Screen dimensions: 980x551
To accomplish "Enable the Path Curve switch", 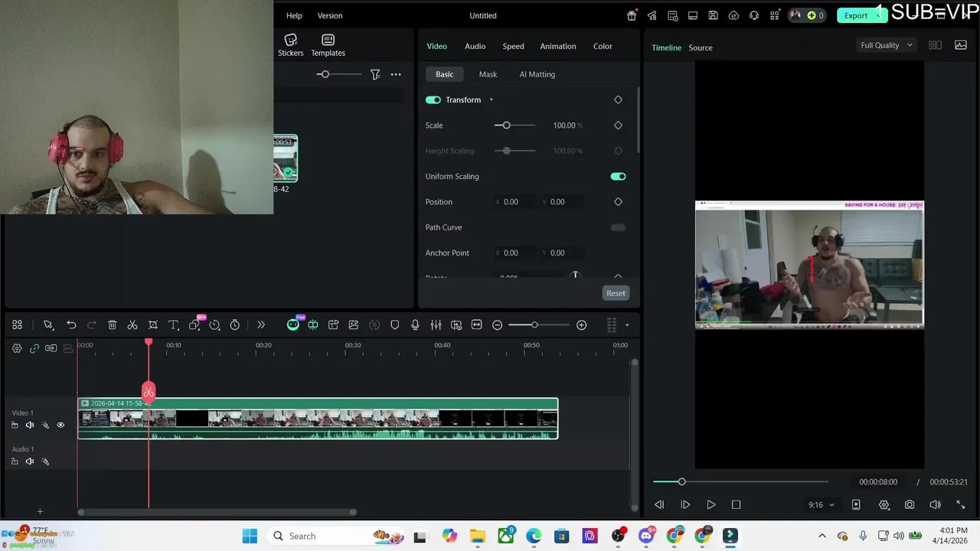I will click(x=618, y=227).
